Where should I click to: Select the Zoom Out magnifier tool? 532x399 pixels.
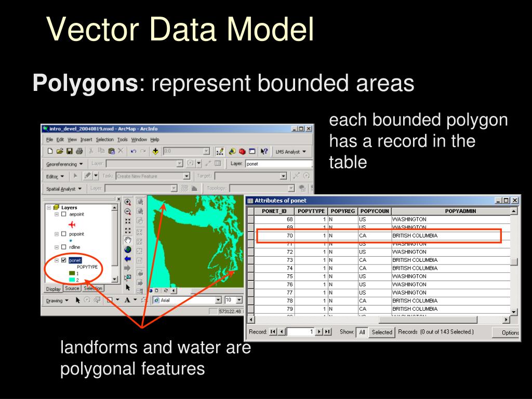[x=128, y=212]
